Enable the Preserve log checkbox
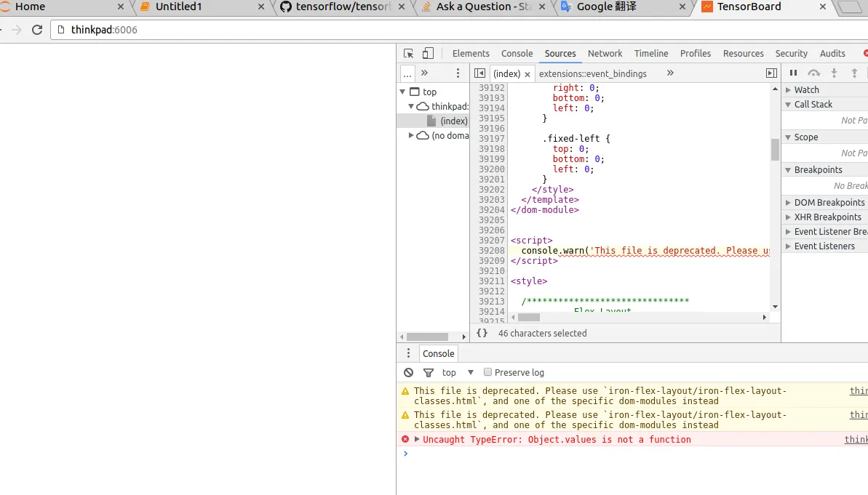868x495 pixels. [x=487, y=372]
